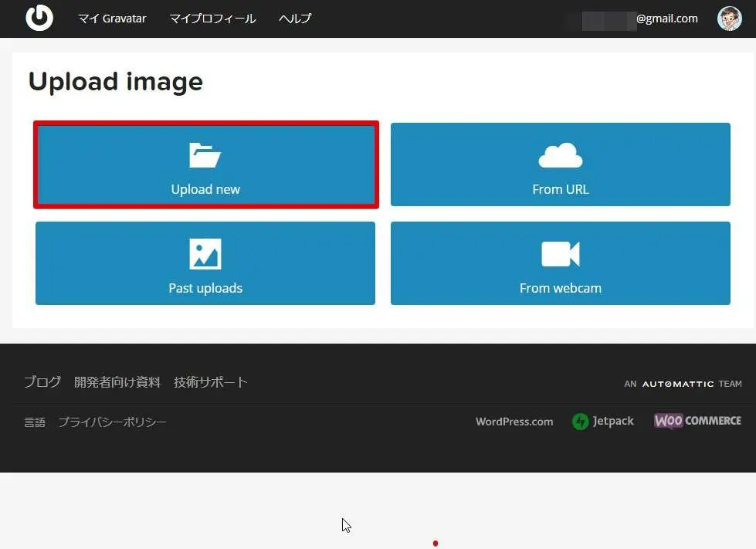The height and width of the screenshot is (549, 756).
Task: Click the Gravatar logo in the header
Action: click(x=39, y=18)
